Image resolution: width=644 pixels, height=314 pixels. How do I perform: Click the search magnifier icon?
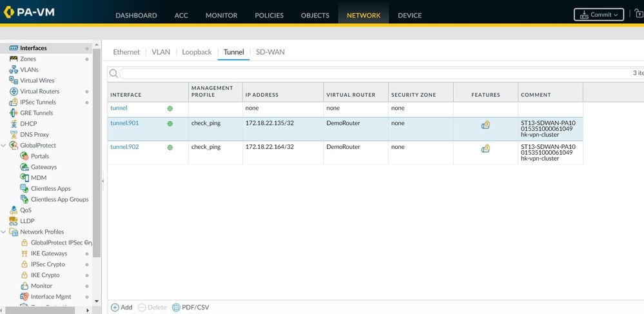coord(113,74)
